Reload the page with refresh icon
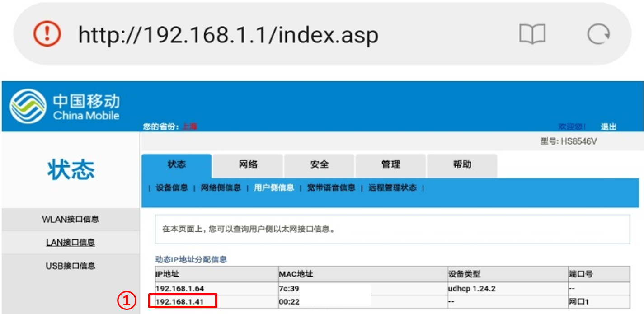The width and height of the screenshot is (644, 314). pos(598,35)
